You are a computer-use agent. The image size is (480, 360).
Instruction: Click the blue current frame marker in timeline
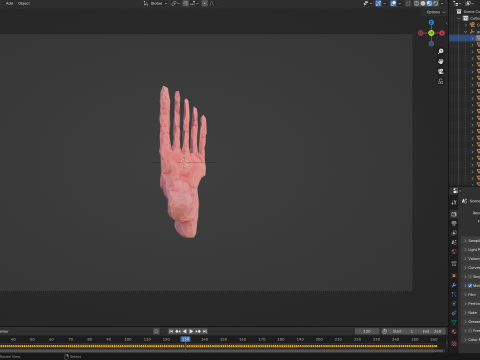coord(185,339)
